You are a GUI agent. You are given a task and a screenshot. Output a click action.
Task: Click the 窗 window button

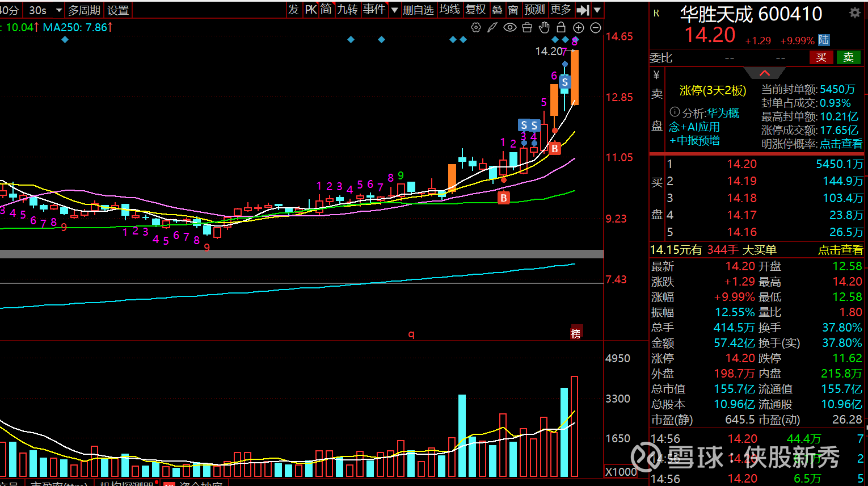point(513,10)
